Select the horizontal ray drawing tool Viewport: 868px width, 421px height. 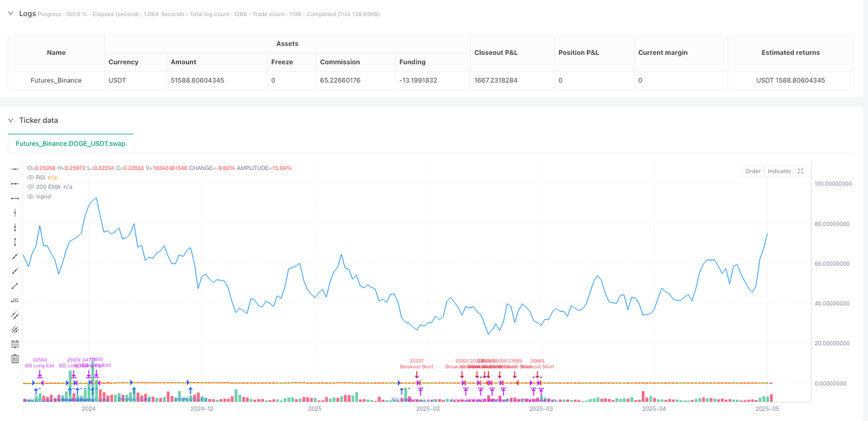pyautogui.click(x=15, y=183)
